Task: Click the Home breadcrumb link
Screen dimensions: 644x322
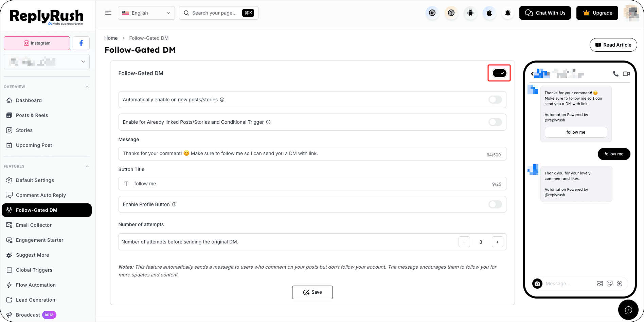Action: pyautogui.click(x=111, y=38)
